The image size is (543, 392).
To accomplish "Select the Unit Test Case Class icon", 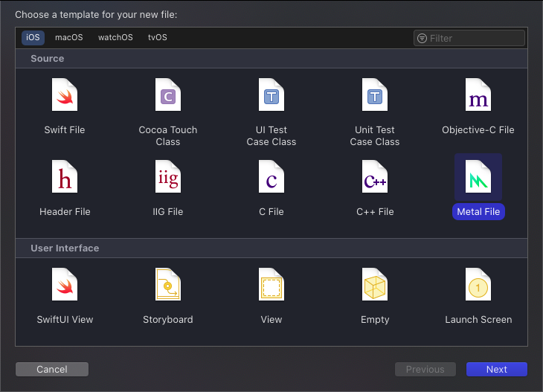I will [x=375, y=94].
